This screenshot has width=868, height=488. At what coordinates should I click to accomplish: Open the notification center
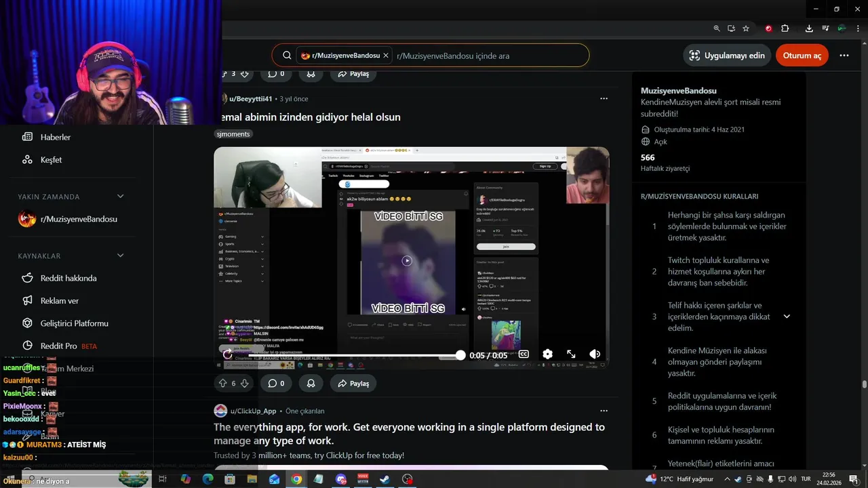(853, 479)
